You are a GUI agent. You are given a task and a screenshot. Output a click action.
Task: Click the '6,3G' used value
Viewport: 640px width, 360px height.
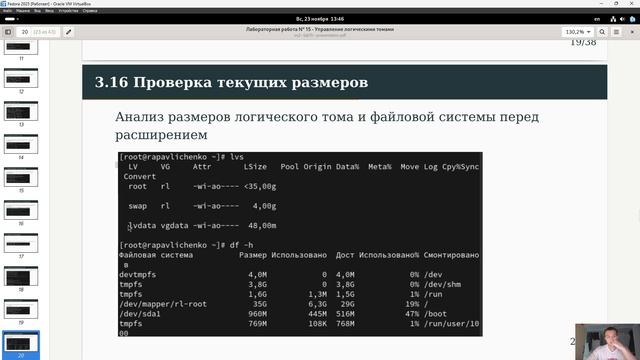318,304
